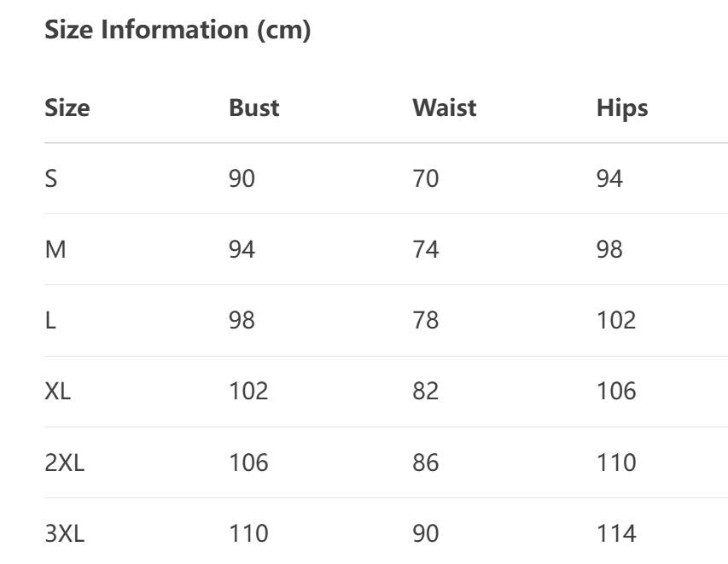Click the Size Information (cm) heading
This screenshot has height=564, width=728.
click(x=178, y=30)
